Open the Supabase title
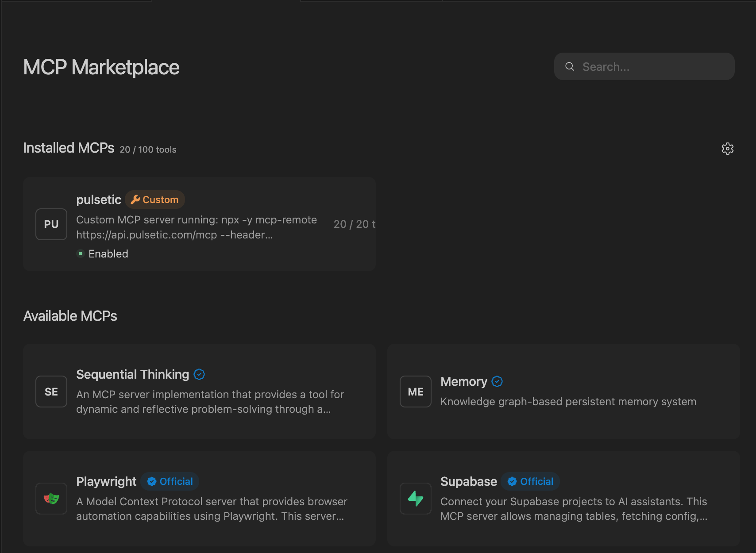 point(469,481)
